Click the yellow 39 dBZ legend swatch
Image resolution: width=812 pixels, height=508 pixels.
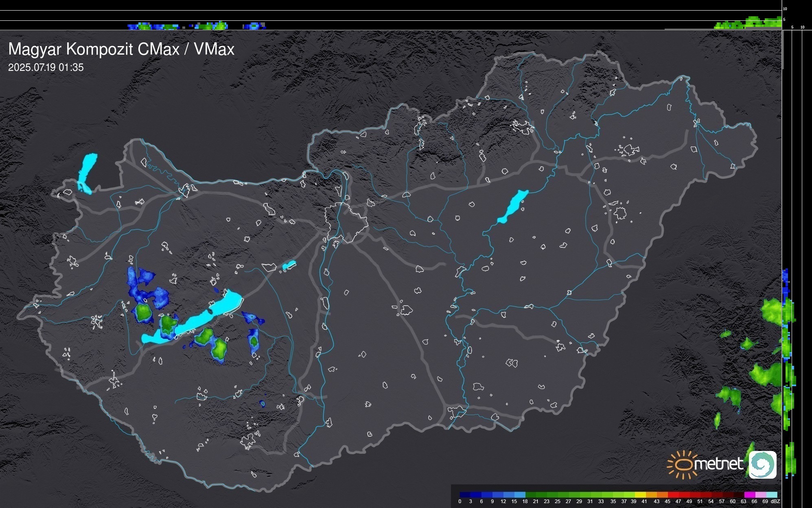640,495
